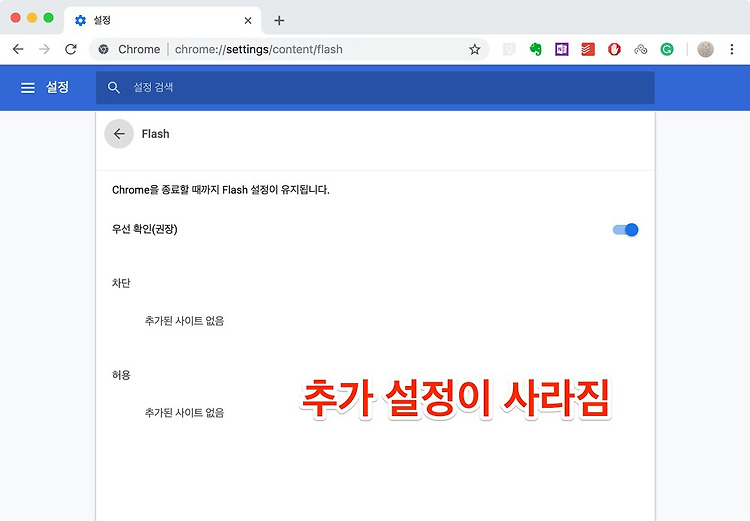Click the 설정 검색 search field
Image resolution: width=750 pixels, height=521 pixels.
tap(375, 88)
